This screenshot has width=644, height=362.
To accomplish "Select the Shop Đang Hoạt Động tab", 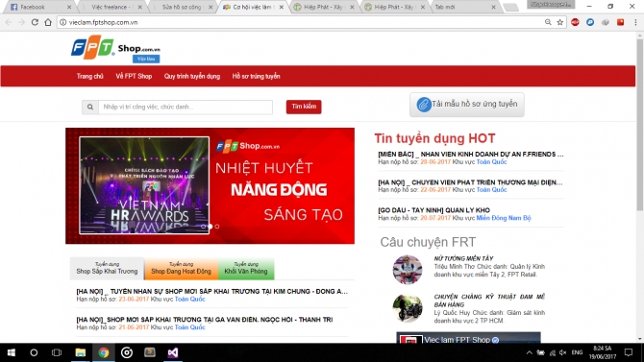I will (x=181, y=269).
